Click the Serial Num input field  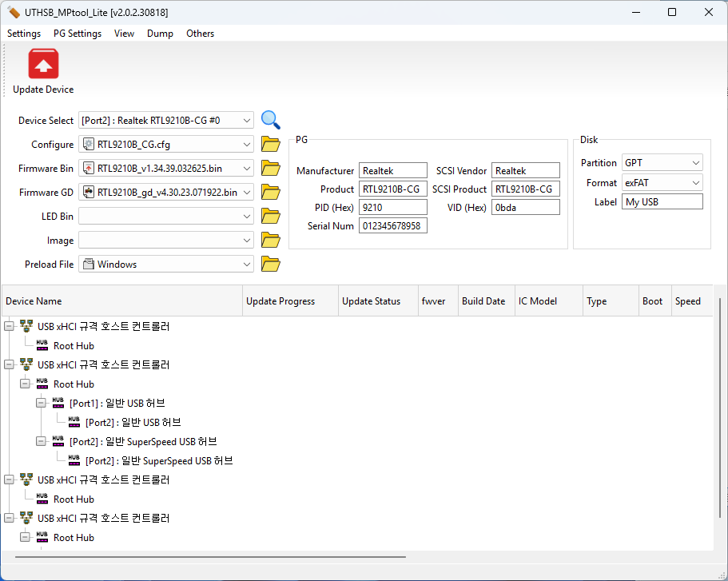tap(393, 225)
